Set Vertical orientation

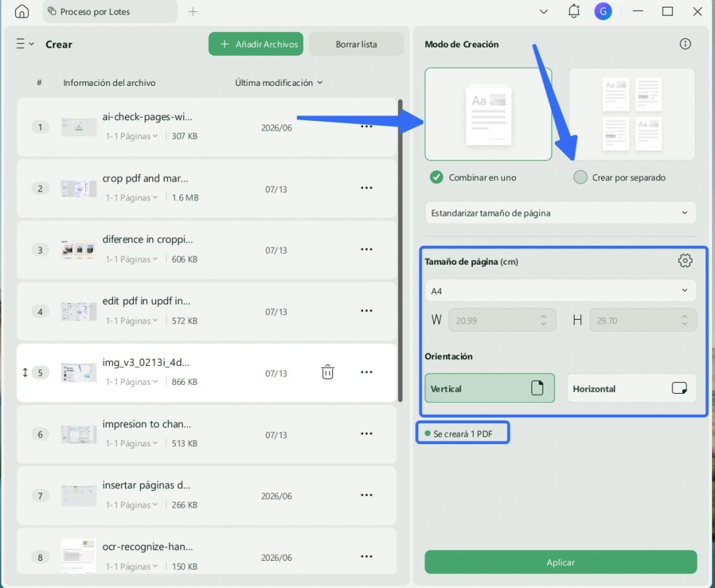click(x=489, y=388)
